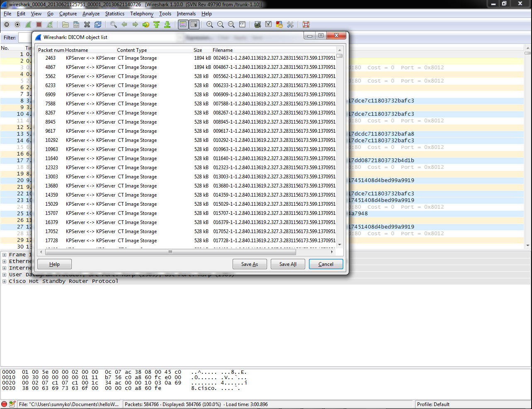Click Profile: Default in status bar
This screenshot has width=532, height=409.
click(x=433, y=404)
